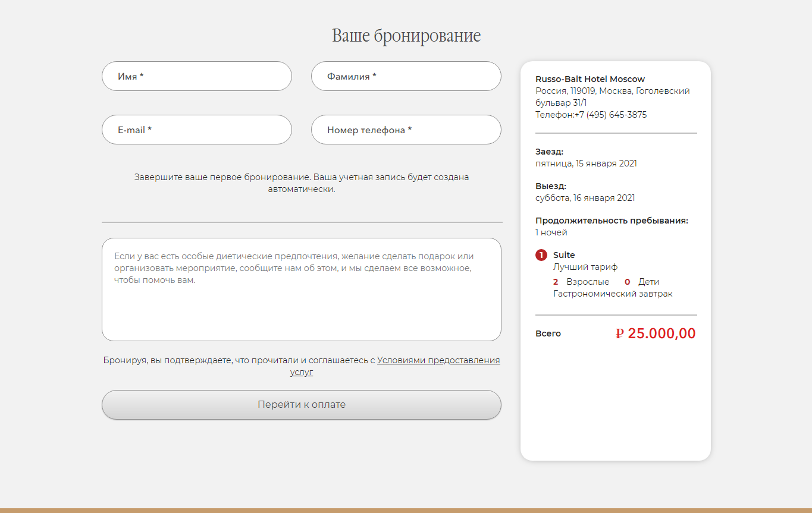Image resolution: width=812 pixels, height=513 pixels.
Task: Click the Ваше бронирование heading
Action: (406, 35)
